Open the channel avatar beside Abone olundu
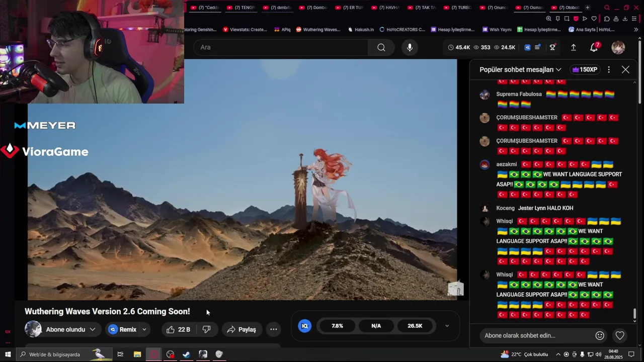The height and width of the screenshot is (362, 644). tap(33, 329)
